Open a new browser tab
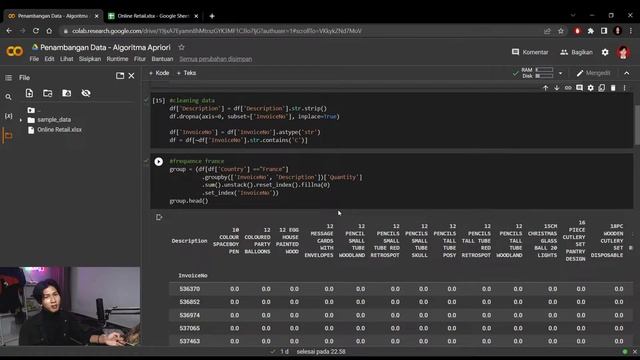Viewport: 640px width, 360px height. pos(212,16)
